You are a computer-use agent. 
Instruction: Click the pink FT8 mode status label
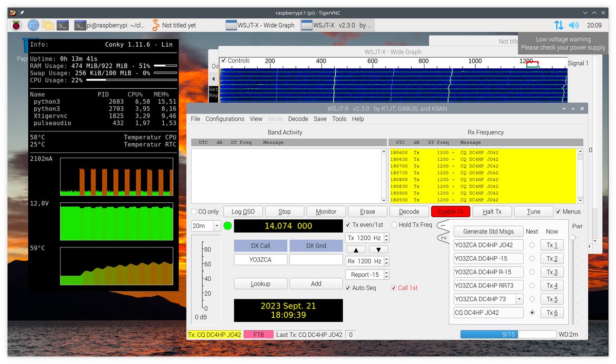pyautogui.click(x=259, y=335)
